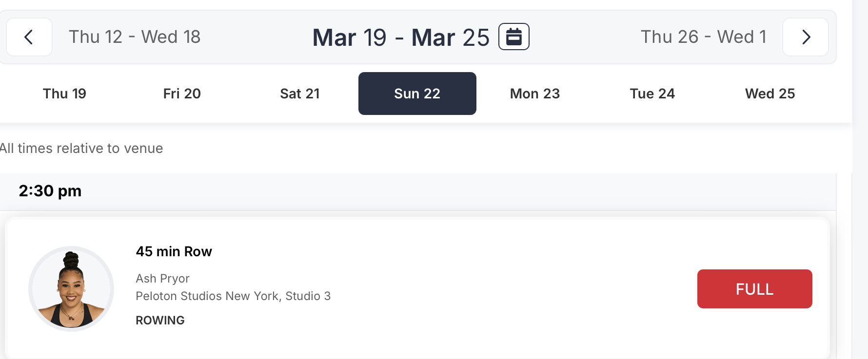Select the highlighted Sun 22 tab
This screenshot has width=868, height=359.
417,94
